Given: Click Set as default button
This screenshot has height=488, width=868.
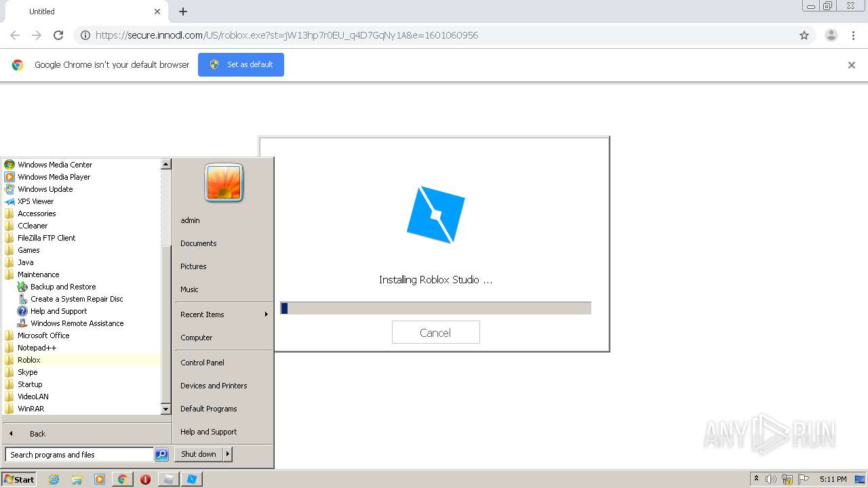Looking at the screenshot, I should coord(241,64).
